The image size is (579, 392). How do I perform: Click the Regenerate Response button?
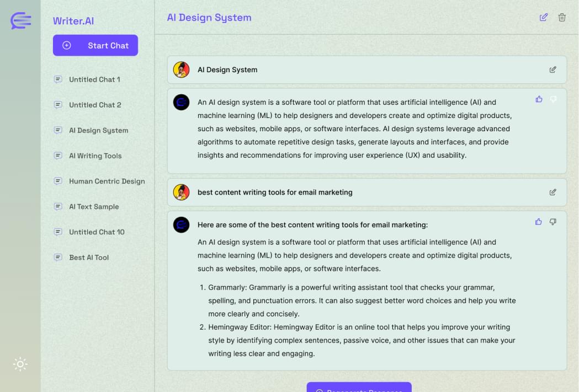(359, 388)
